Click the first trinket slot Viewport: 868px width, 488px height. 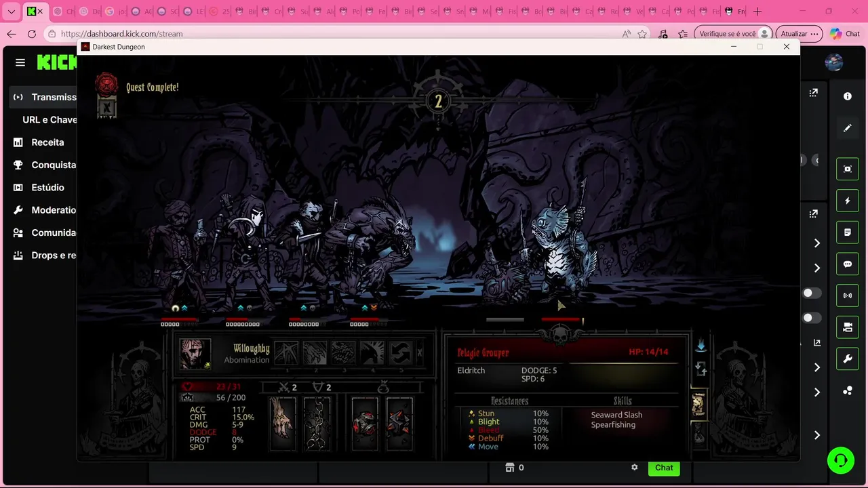(x=365, y=424)
